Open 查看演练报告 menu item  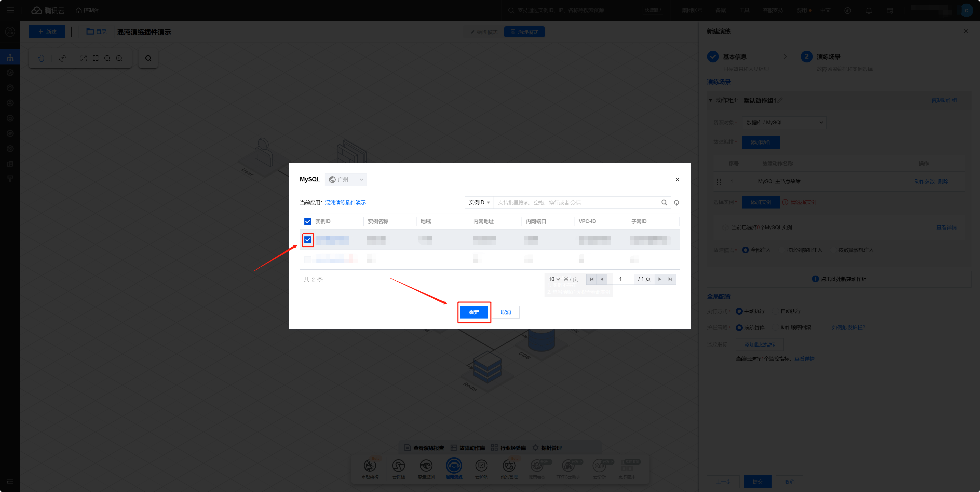(x=424, y=448)
